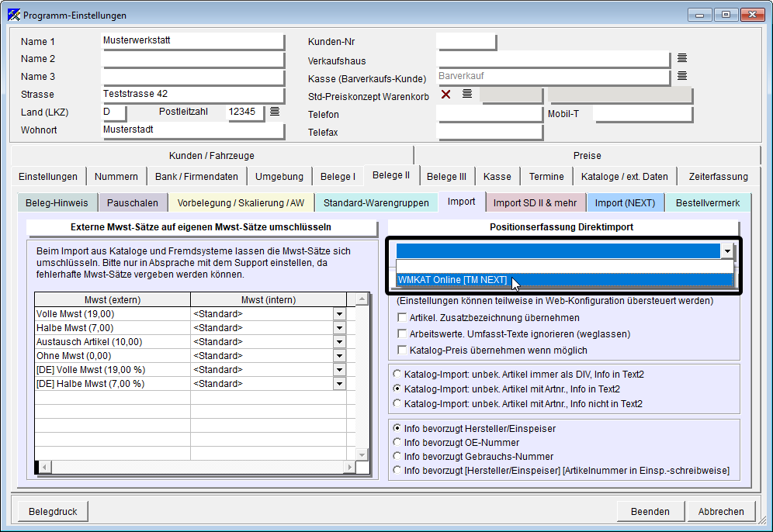This screenshot has width=773, height=532.
Task: Select unbek. Artikel immer als DIV option
Action: pos(397,374)
